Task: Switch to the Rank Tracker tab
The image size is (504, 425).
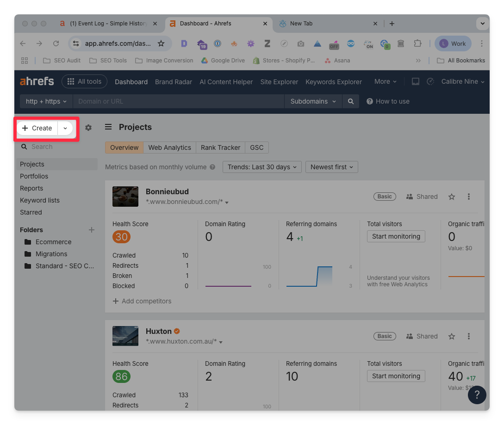Action: [220, 148]
